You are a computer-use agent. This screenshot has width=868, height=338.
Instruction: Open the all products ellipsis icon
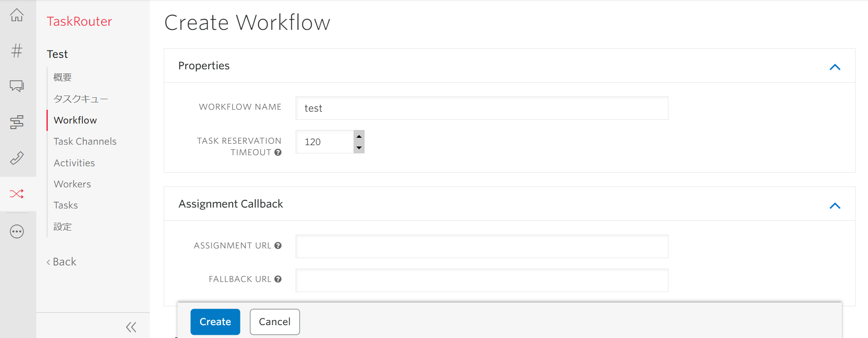click(17, 231)
